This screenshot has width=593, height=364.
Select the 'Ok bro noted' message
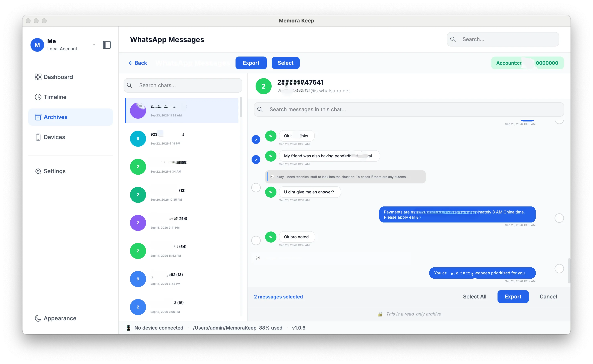tap(256, 240)
